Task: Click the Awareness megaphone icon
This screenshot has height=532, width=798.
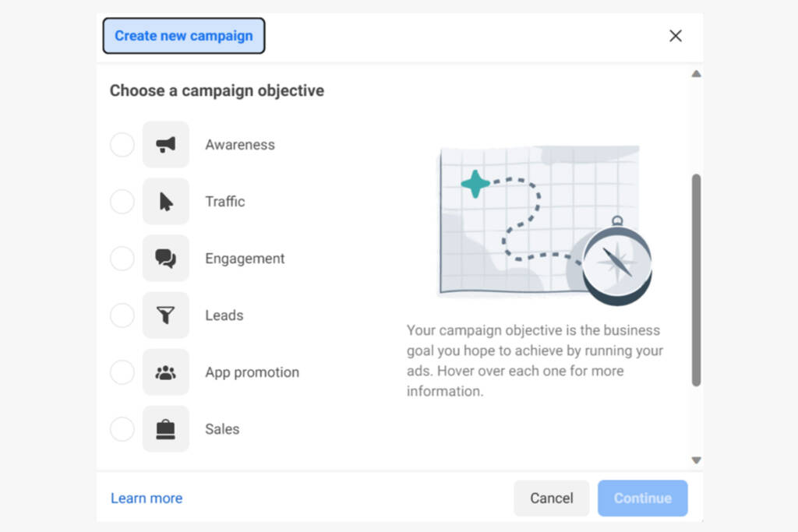Action: [166, 145]
